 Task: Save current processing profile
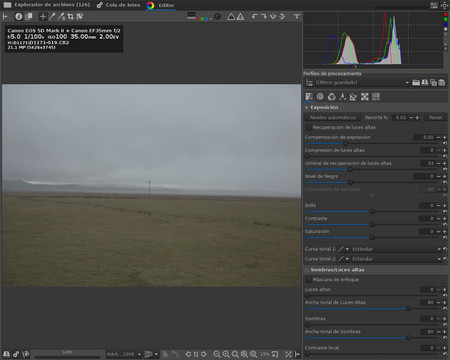click(425, 82)
